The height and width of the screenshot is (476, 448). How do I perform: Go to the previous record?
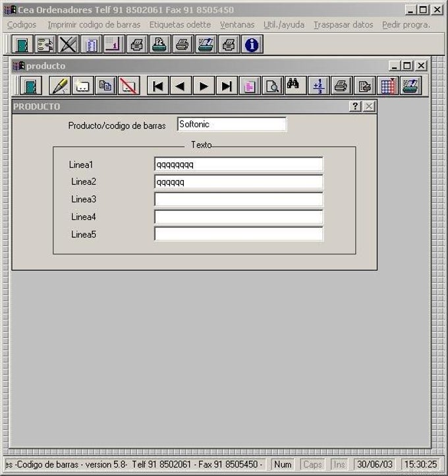[x=181, y=86]
